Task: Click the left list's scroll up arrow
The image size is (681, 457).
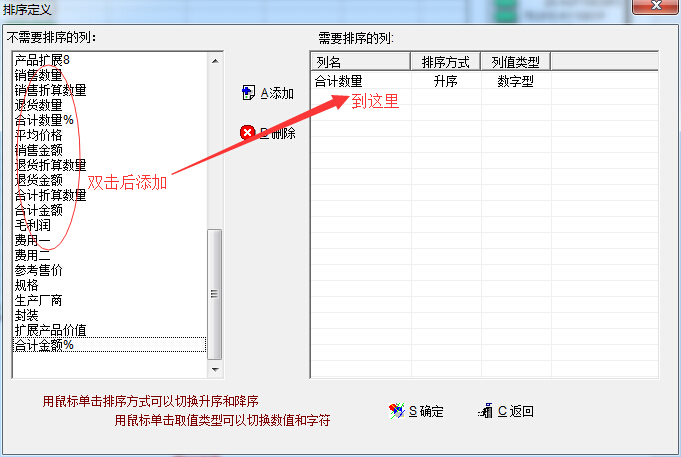Action: [x=214, y=61]
